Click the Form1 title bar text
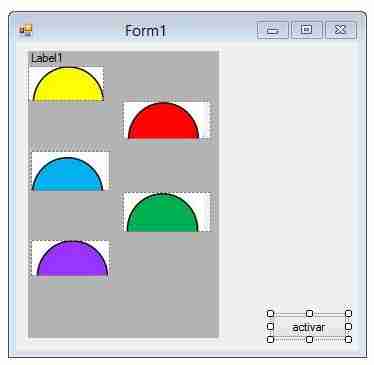374x365 pixels. pos(146,31)
